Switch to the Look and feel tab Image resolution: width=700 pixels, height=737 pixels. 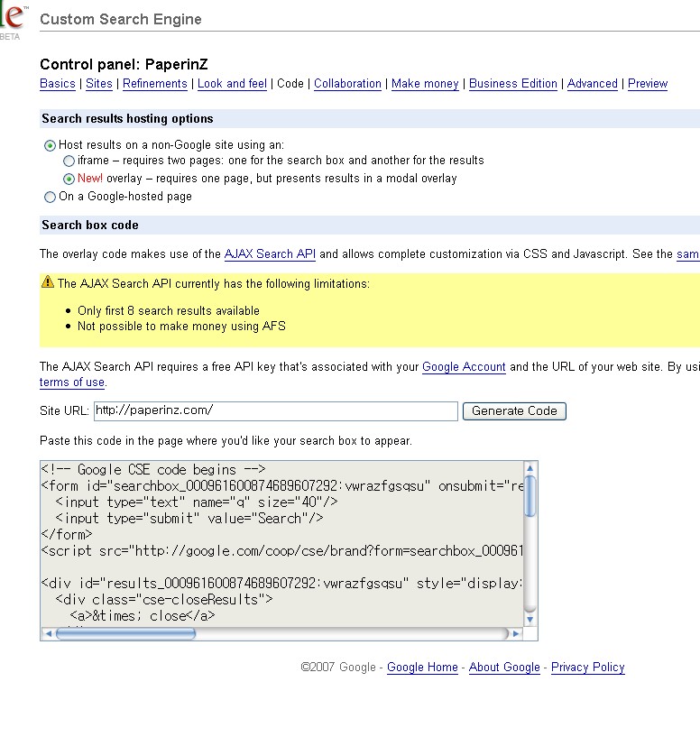point(232,84)
